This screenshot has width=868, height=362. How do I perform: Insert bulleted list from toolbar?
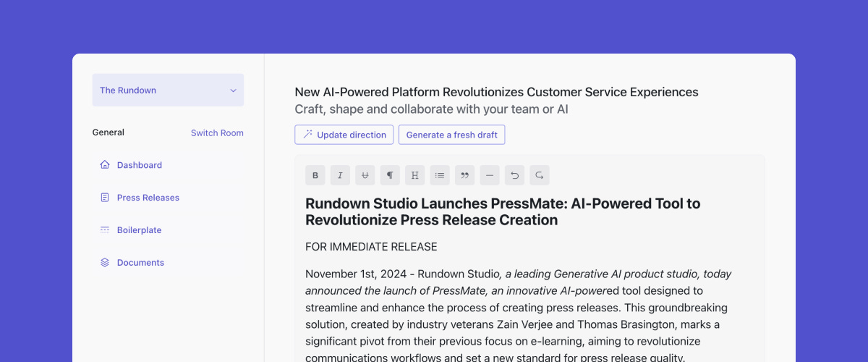(440, 175)
